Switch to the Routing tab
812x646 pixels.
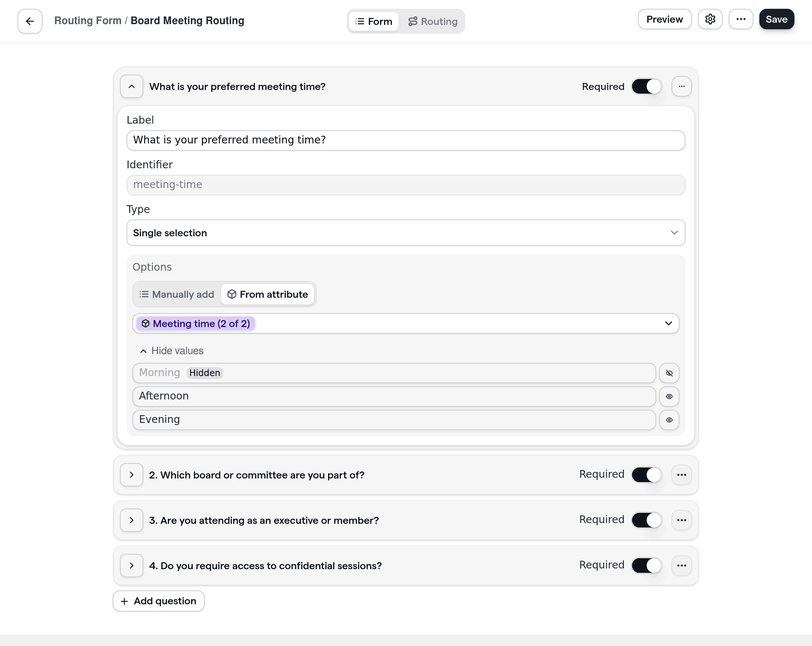pos(433,21)
